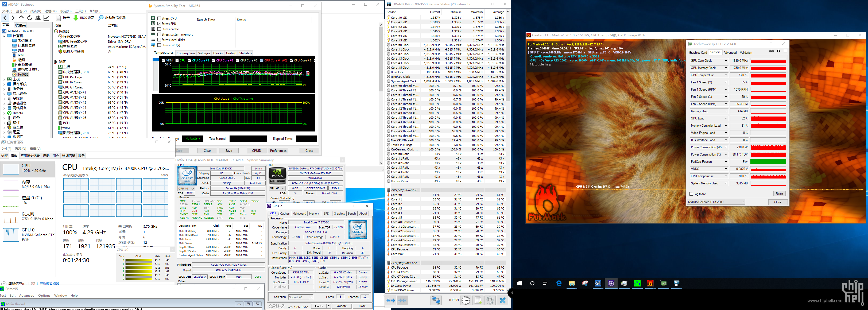Viewport: 868px width, 310px height.
Task: Select 内存 memory in Task Manager
Action: [x=28, y=184]
